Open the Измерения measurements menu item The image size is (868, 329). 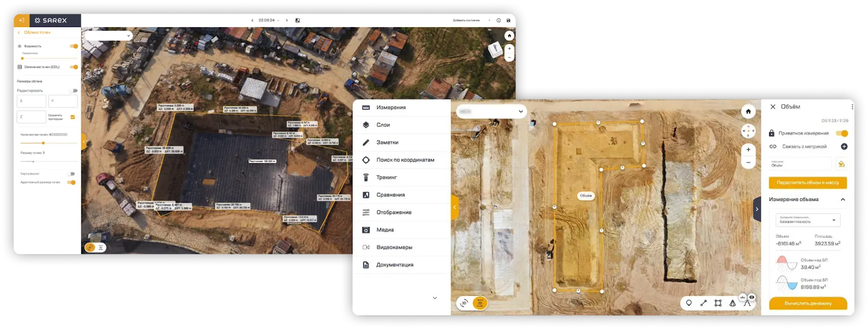pyautogui.click(x=391, y=108)
